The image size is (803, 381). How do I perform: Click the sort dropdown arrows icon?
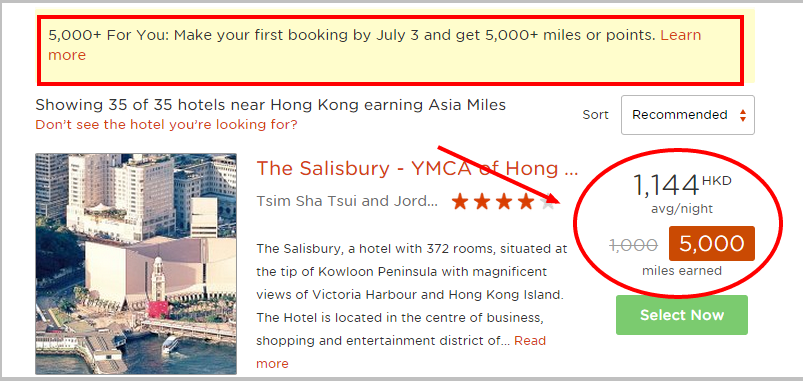pos(743,116)
